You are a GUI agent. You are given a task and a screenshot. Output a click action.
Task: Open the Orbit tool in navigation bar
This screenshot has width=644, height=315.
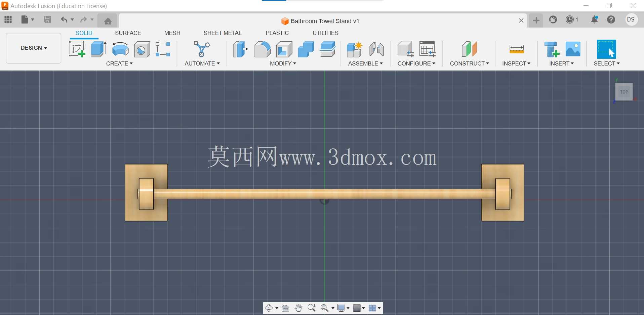[x=269, y=308]
